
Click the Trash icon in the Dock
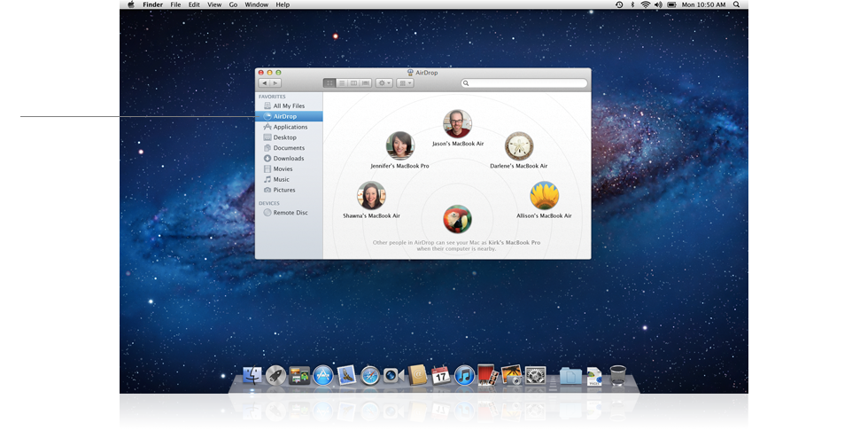[617, 376]
